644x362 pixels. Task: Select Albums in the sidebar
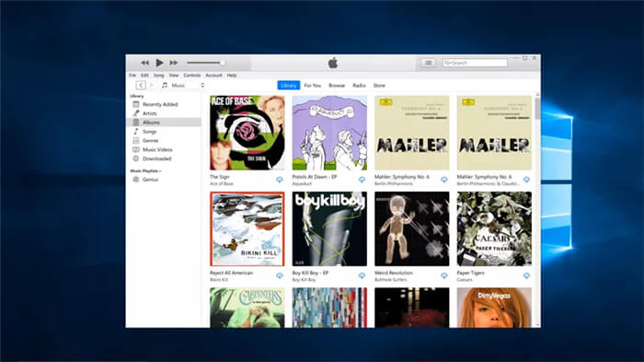(164, 123)
